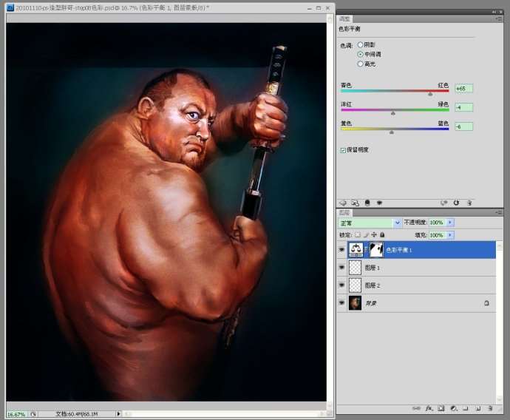Select the color balance adjustment thumbnail on 色彩平衡 1
Viewport: 510px width, 420px height.
tap(356, 249)
